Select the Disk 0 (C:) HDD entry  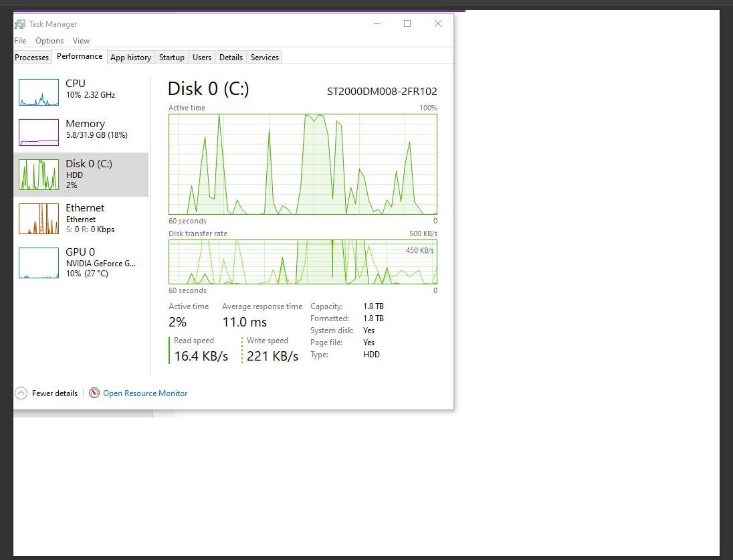pyautogui.click(x=81, y=175)
